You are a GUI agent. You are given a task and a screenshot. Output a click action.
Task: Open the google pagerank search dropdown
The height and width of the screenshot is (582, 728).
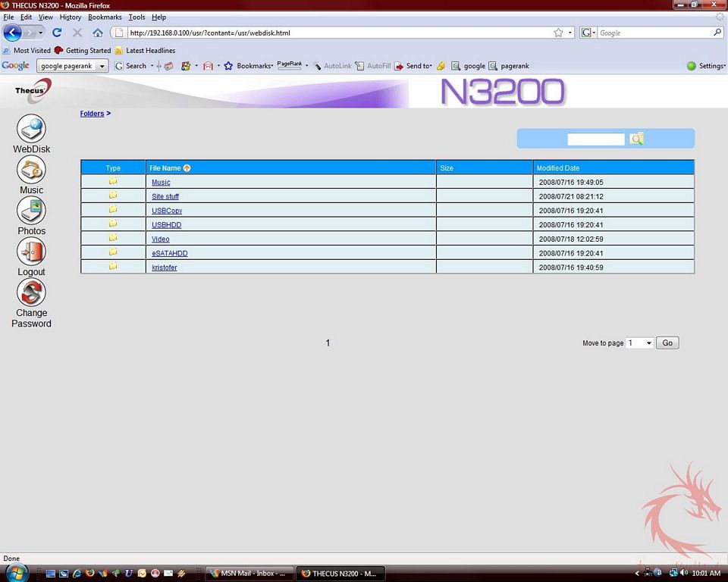[x=102, y=66]
